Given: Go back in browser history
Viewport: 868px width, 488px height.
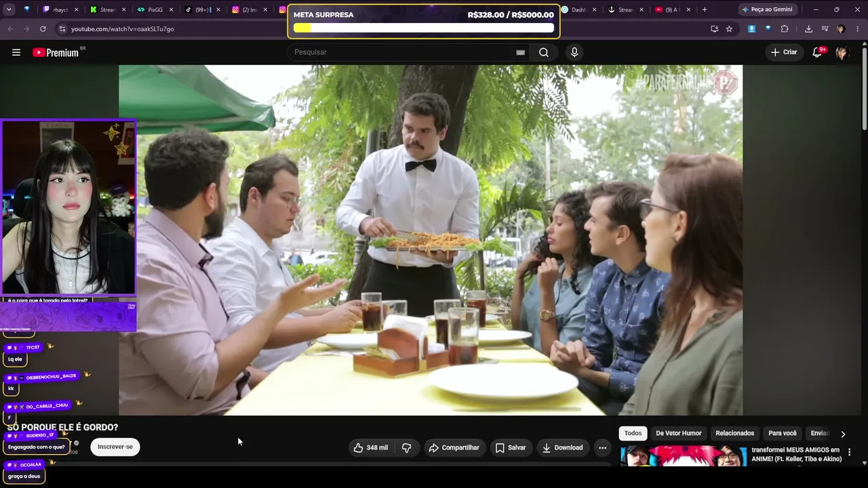Looking at the screenshot, I should 10,29.
